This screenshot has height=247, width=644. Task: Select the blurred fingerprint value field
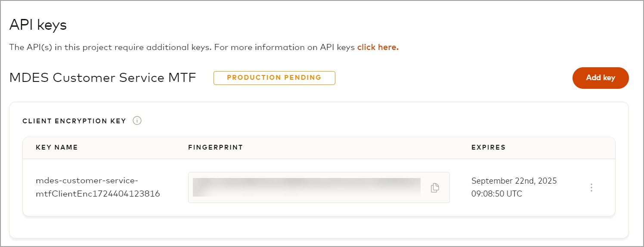point(307,188)
